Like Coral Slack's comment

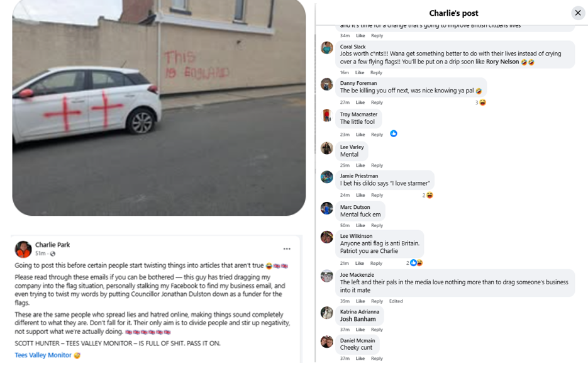[360, 72]
